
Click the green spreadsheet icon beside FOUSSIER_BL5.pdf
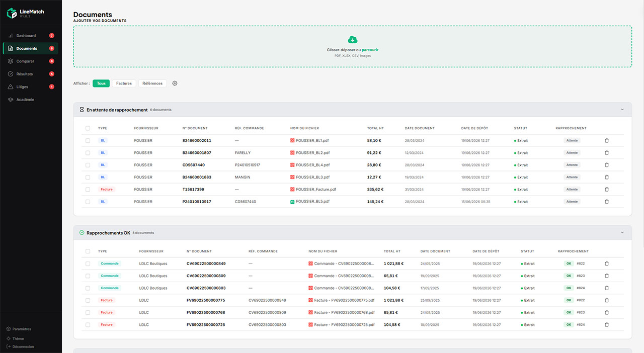click(x=292, y=202)
